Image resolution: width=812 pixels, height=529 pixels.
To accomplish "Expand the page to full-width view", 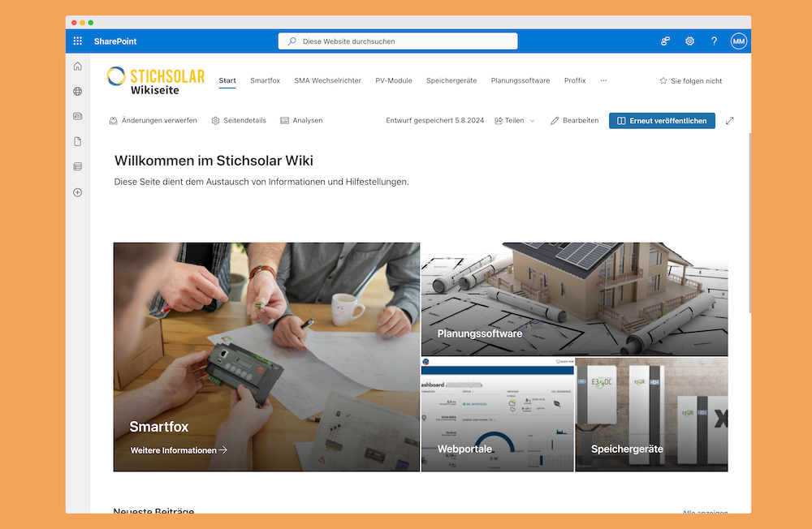I will [729, 121].
